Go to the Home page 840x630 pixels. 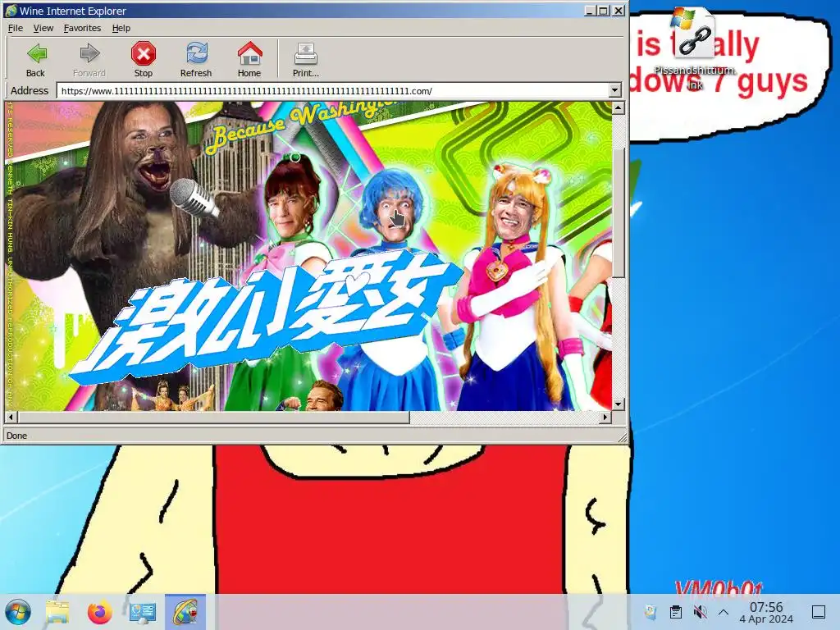(x=249, y=59)
